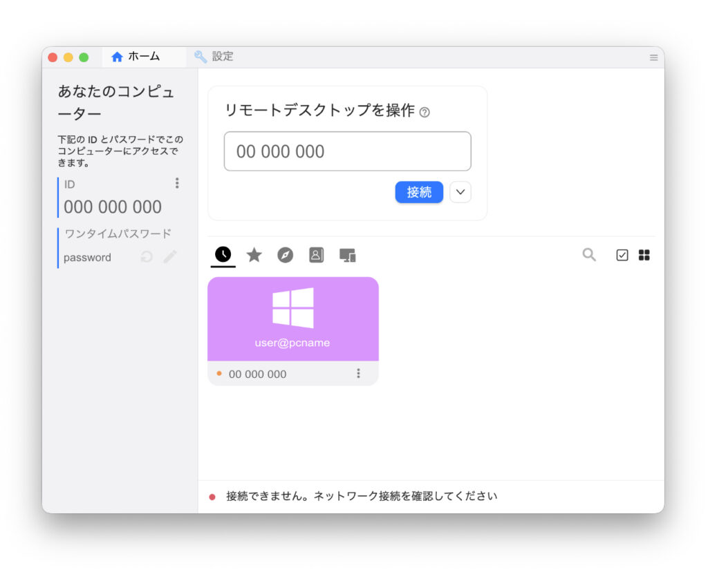Open the recent sessions clock tab
Screen dimensions: 708x588
point(223,255)
